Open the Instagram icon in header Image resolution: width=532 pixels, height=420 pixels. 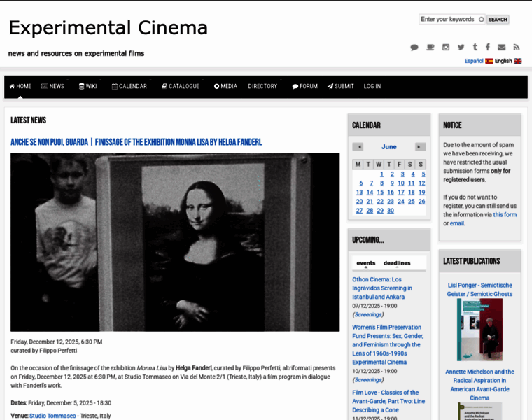pyautogui.click(x=446, y=47)
